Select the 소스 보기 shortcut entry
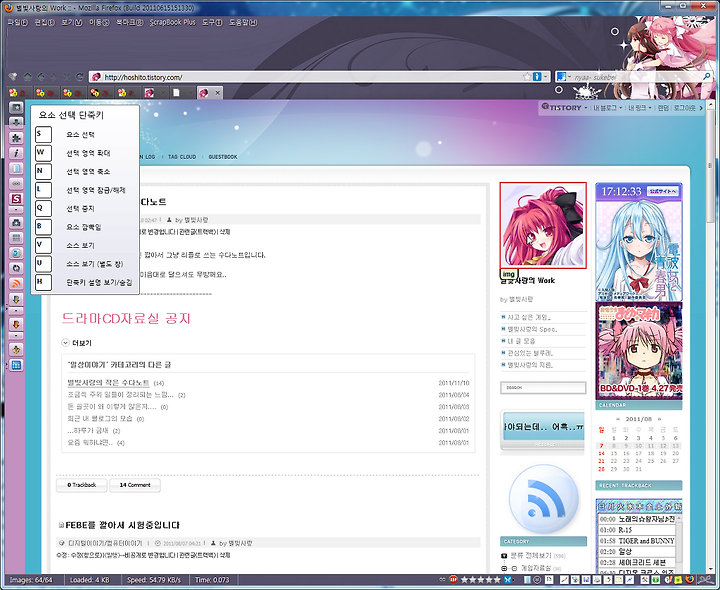The image size is (720, 590). (80, 246)
